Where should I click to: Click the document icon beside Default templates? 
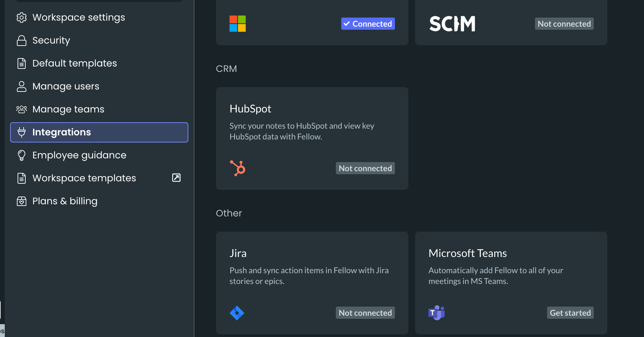(22, 63)
